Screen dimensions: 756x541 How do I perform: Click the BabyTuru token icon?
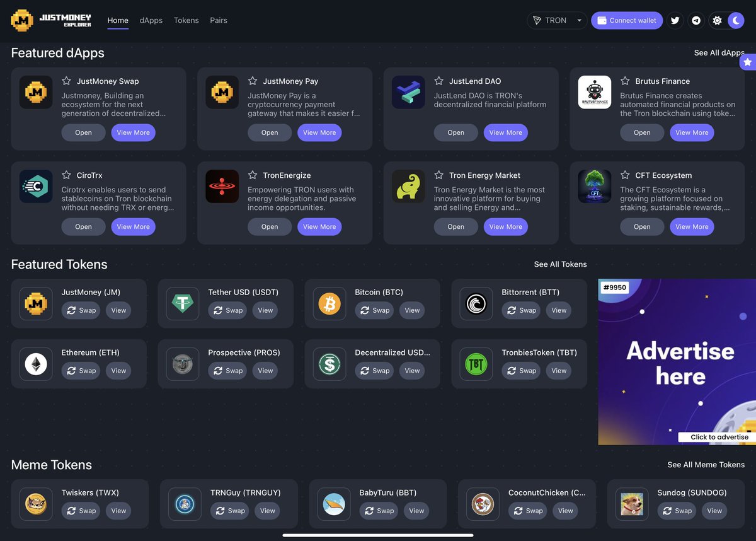334,504
